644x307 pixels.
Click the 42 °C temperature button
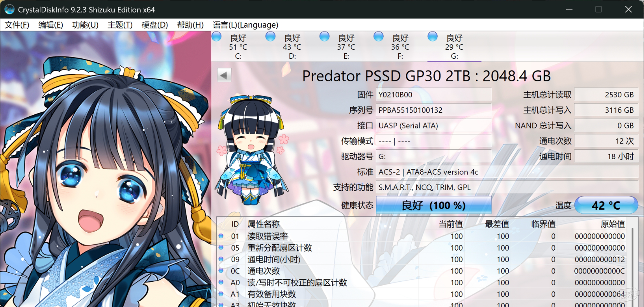[606, 205]
